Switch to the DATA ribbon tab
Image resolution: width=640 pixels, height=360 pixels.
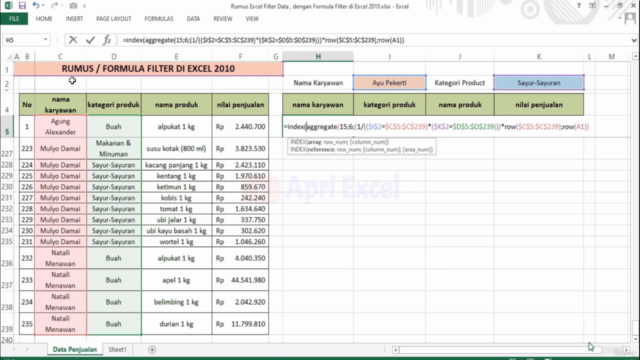[193, 19]
